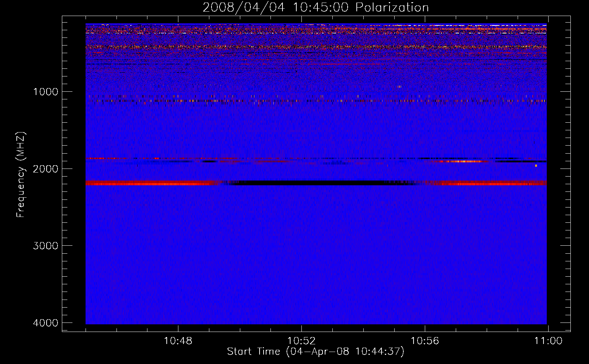Image resolution: width=589 pixels, height=364 pixels.
Task: Click the 10:52 time tick label
Action: (x=301, y=341)
